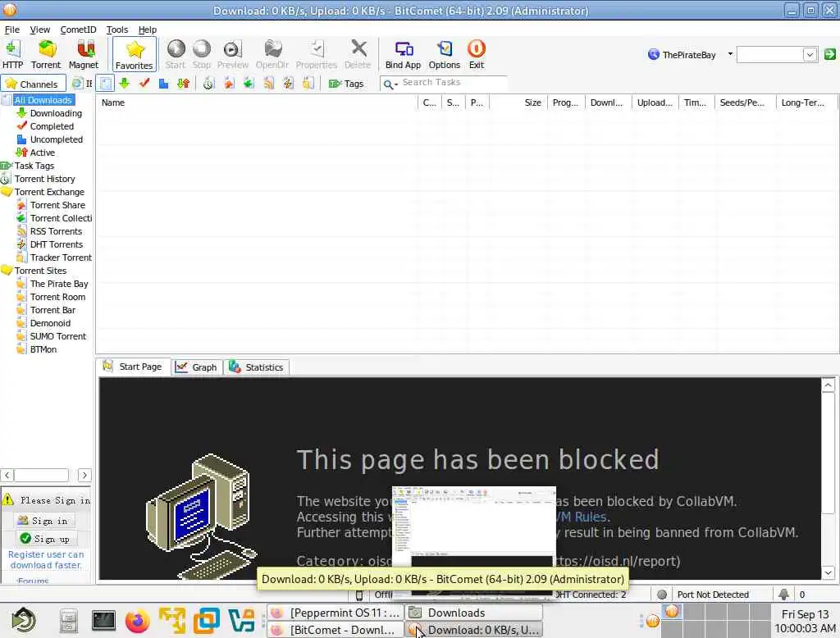Image resolution: width=840 pixels, height=638 pixels.
Task: Click the Size column header
Action: [x=518, y=103]
